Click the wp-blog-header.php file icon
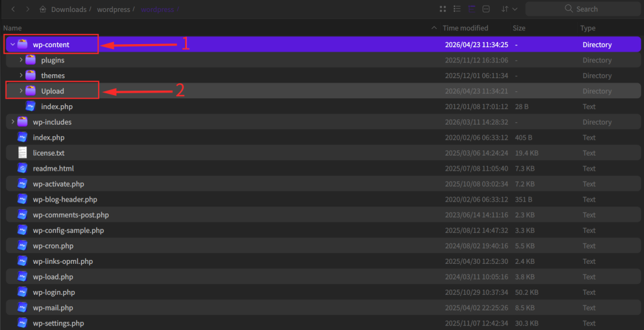Screen dimensions: 644x330 coord(23,199)
